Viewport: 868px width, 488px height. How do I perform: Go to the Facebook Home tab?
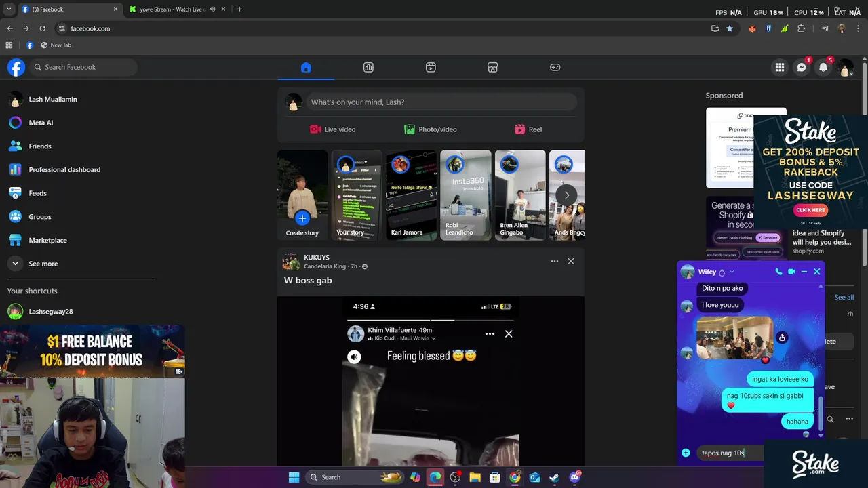[306, 67]
